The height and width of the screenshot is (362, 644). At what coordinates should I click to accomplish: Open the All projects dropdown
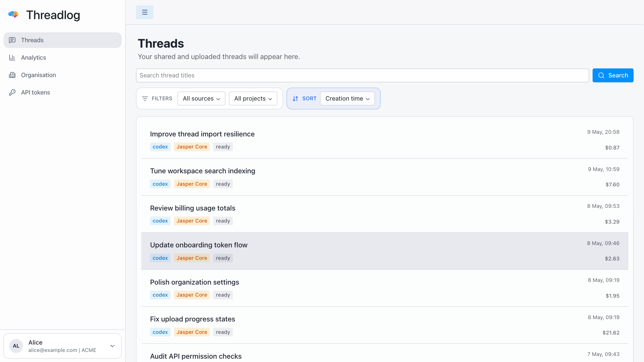253,99
